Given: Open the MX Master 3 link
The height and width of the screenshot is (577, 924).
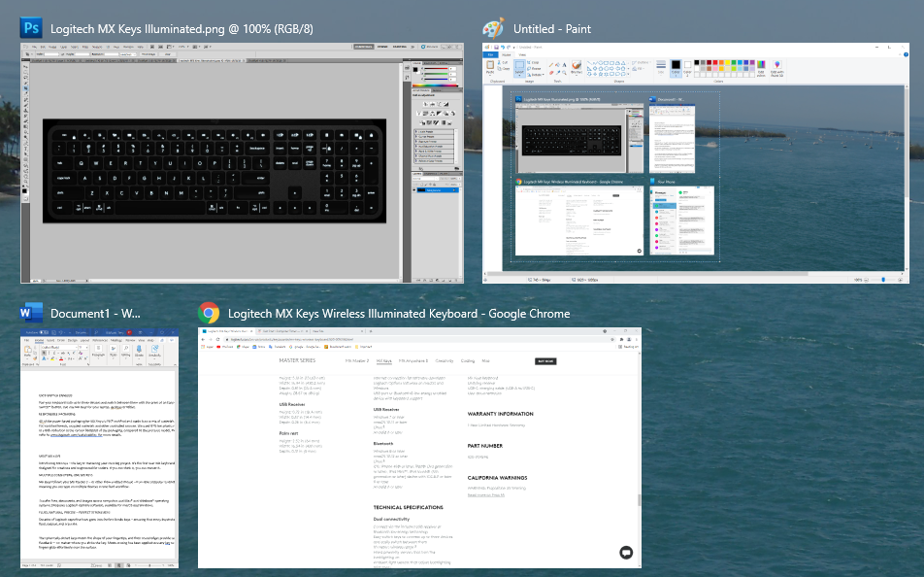Looking at the screenshot, I should tap(356, 361).
